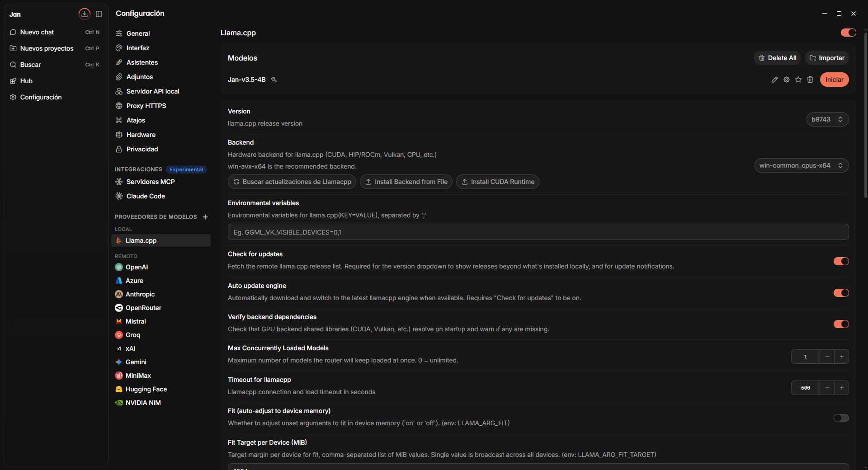Disable the Check for updates switch

coord(841,261)
